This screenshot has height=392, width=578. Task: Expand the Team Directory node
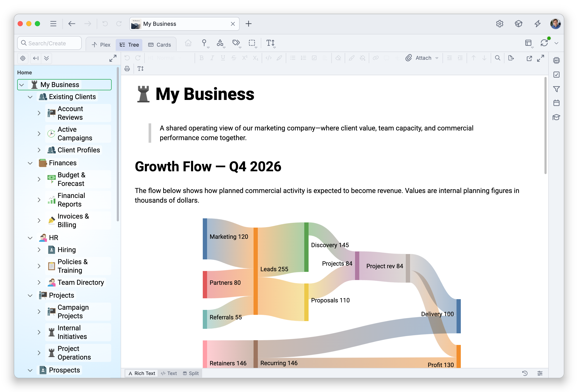(x=39, y=282)
